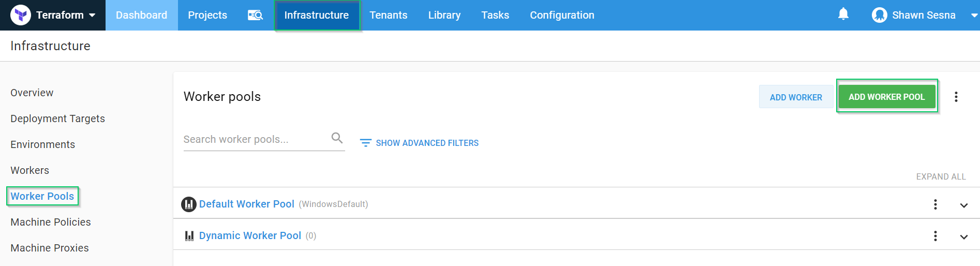Screen dimensions: 980x266
Task: Click the Add Worker button
Action: point(795,97)
